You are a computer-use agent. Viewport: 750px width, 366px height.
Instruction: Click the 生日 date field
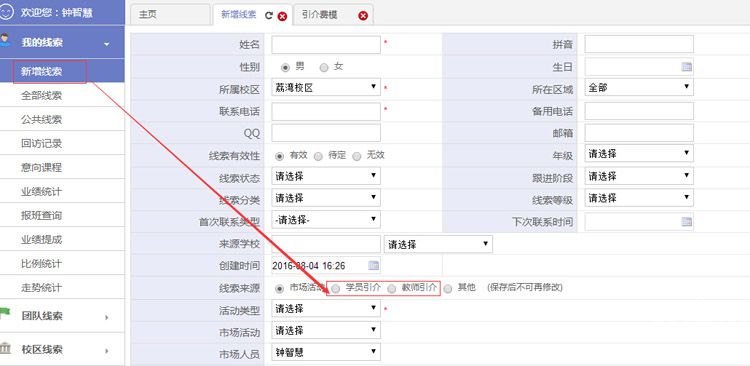pos(639,67)
